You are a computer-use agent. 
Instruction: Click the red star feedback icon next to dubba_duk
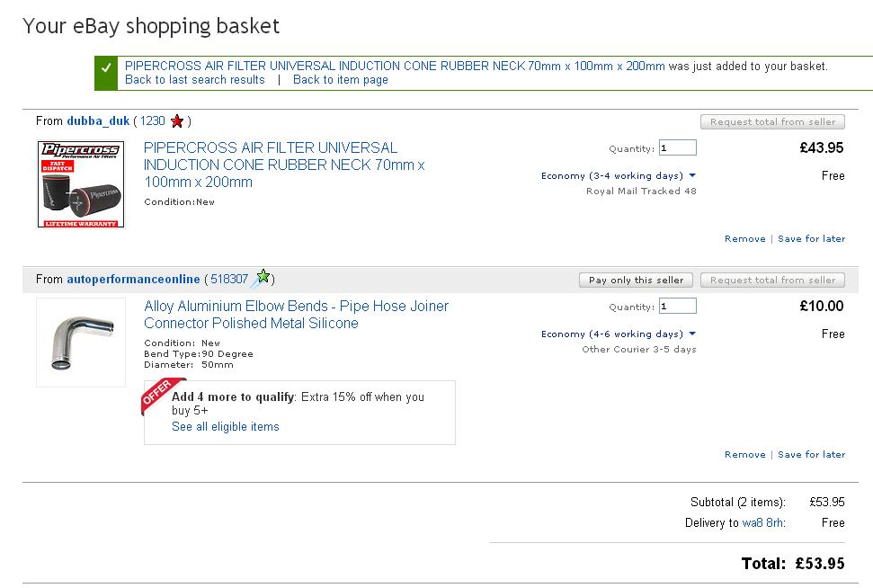[177, 121]
